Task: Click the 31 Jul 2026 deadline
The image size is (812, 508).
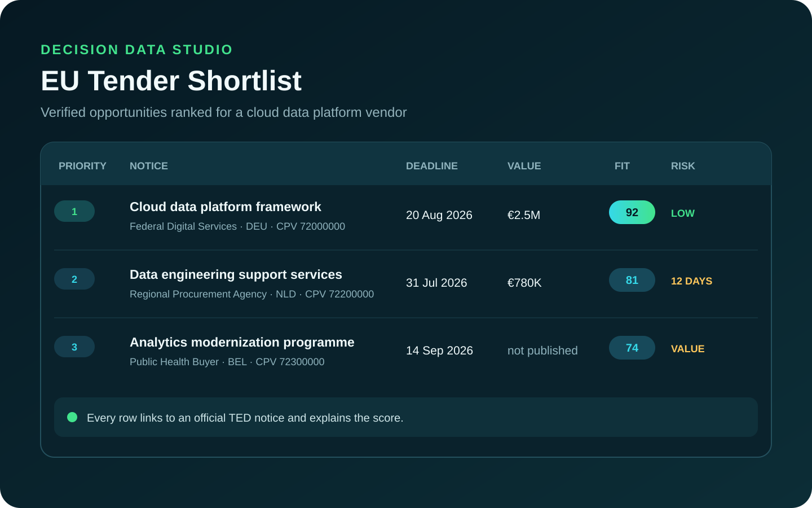Action: click(436, 283)
